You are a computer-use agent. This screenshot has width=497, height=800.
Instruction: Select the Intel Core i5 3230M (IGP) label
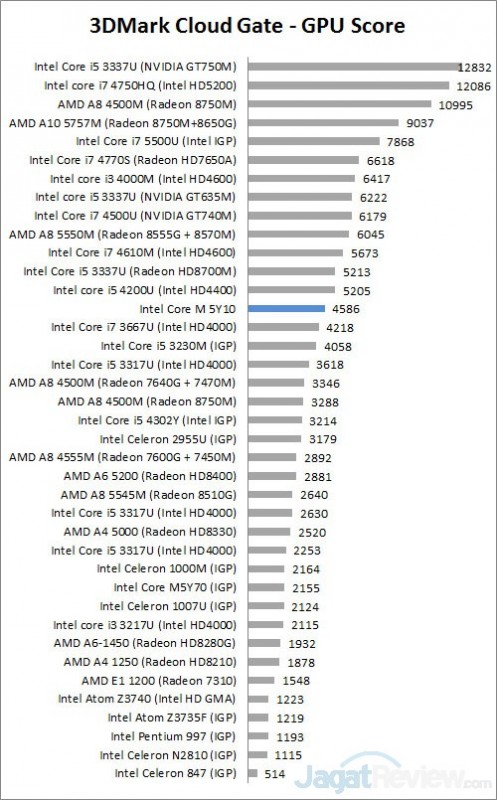pos(169,346)
